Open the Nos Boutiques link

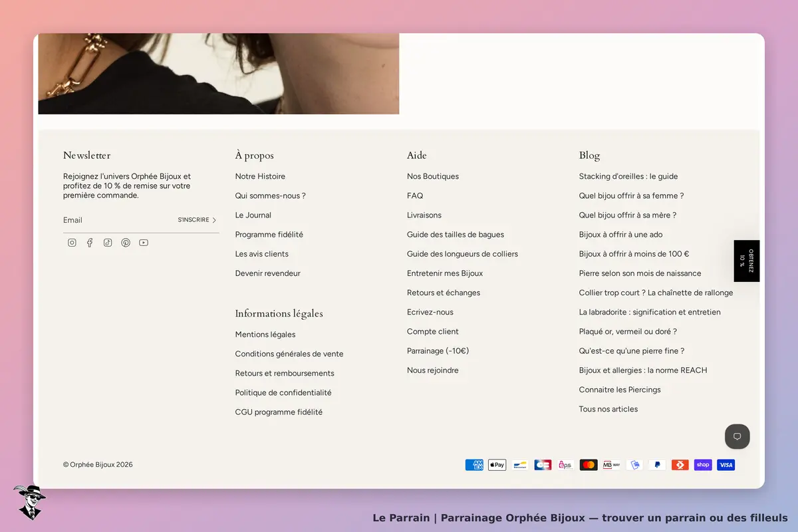coord(433,176)
